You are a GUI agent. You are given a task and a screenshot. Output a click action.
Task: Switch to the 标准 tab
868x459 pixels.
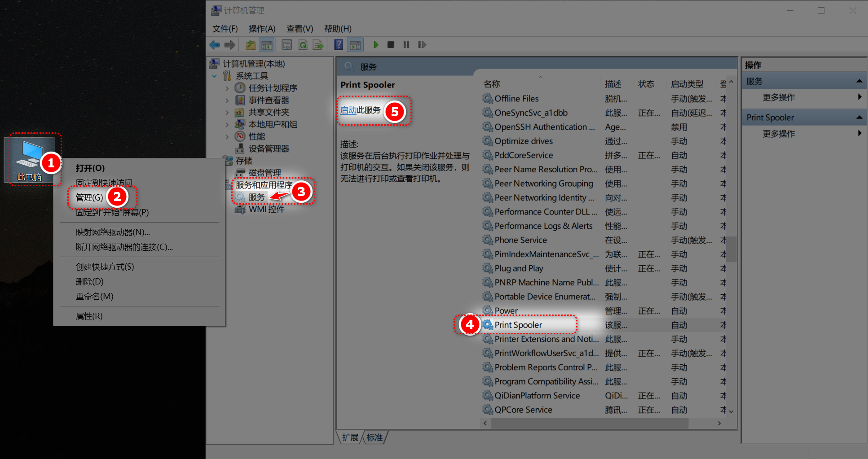pos(375,437)
